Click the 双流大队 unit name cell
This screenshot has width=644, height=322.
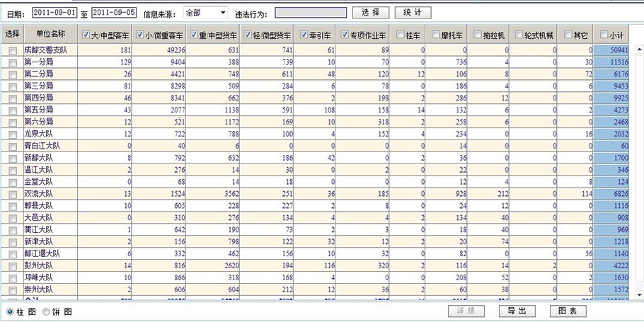(x=50, y=193)
